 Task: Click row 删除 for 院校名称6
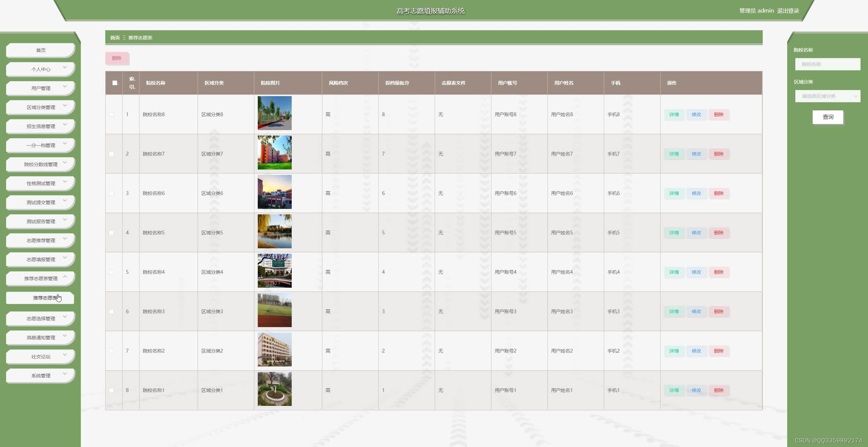[x=719, y=193]
